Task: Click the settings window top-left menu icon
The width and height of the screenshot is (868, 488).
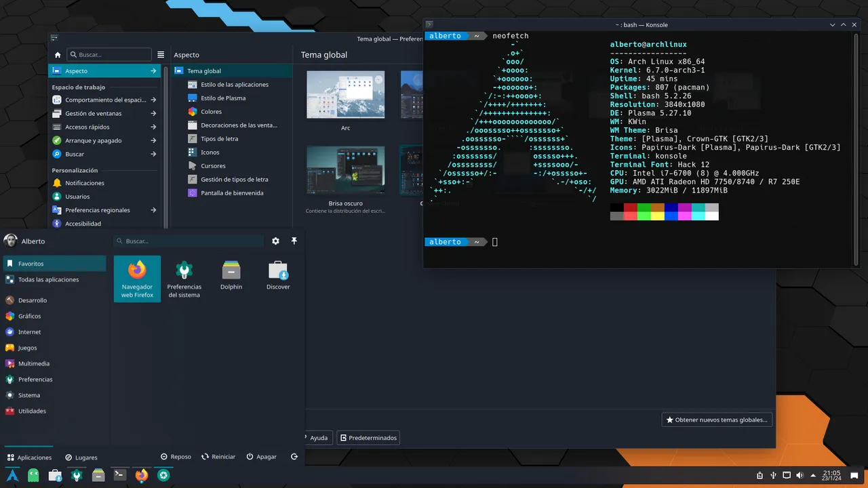Action: point(54,38)
